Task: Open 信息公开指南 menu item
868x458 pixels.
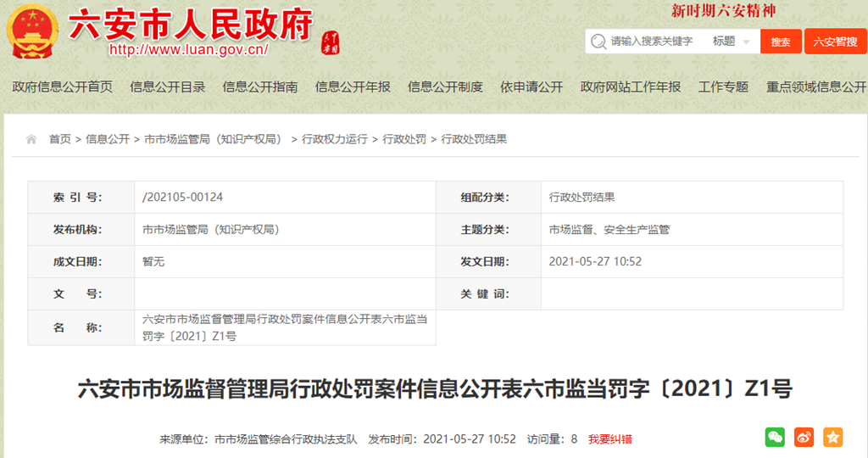Action: 260,87
